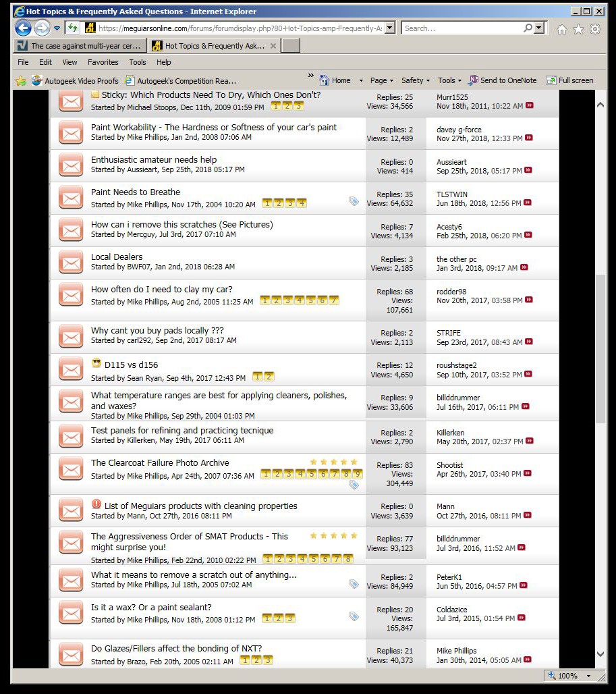Add to Favorites bar star icon

point(21,80)
